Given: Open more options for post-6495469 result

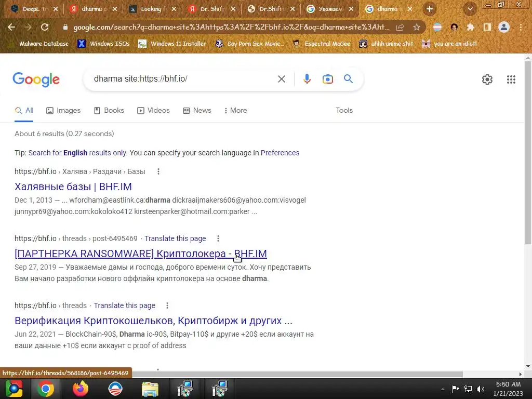Looking at the screenshot, I should click(218, 238).
